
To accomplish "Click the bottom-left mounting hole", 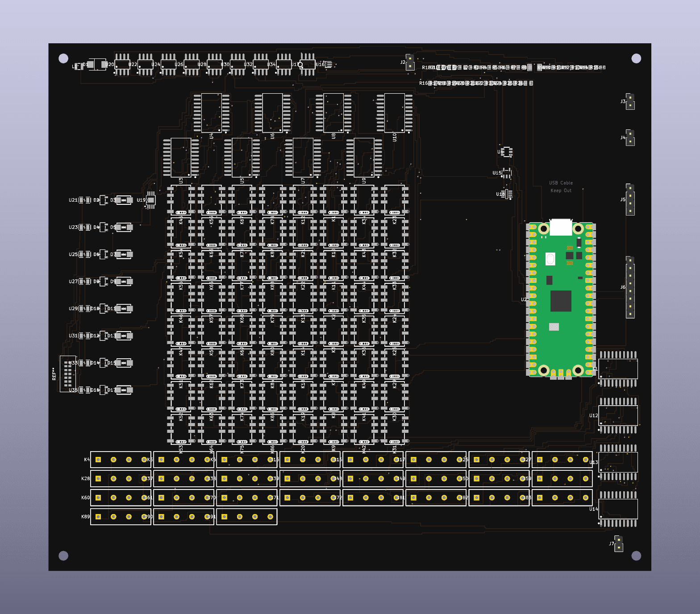I will (63, 556).
